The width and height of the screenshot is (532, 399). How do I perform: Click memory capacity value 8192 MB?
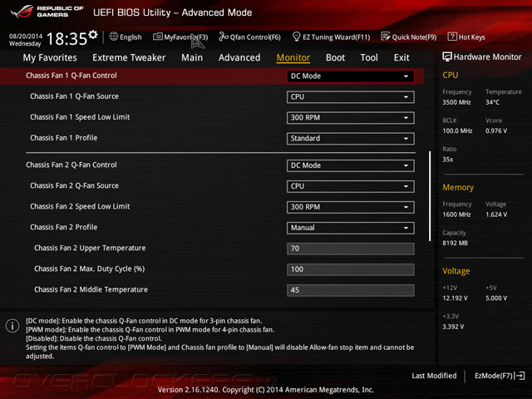[x=455, y=243]
